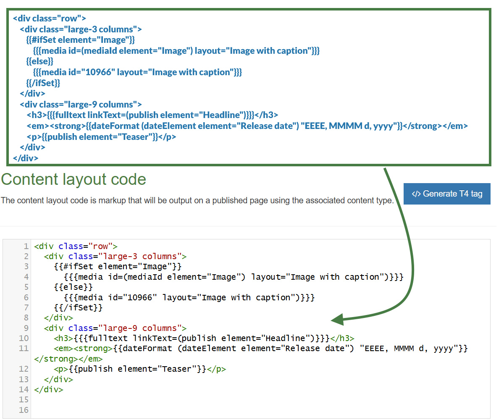Viewport: 504px width, 420px height.
Task: Click line number 16 in gutter
Action: coord(24,410)
